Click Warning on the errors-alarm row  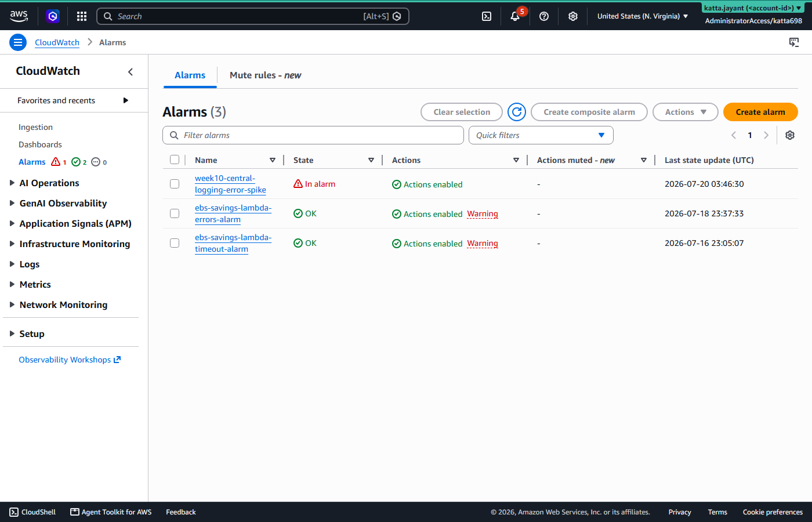(x=483, y=213)
